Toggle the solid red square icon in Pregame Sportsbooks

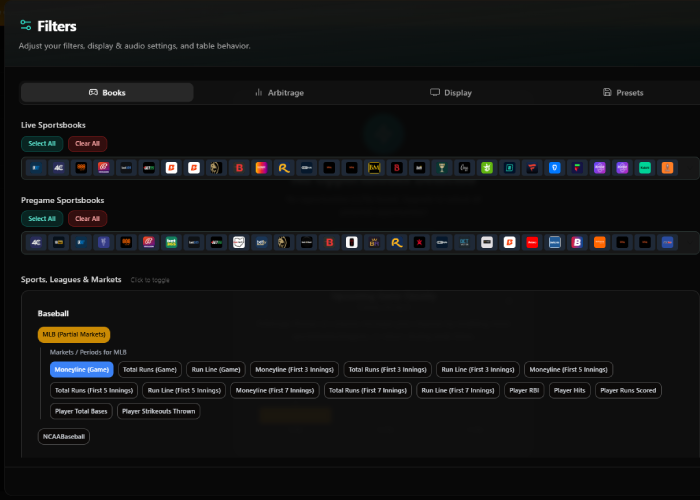click(x=532, y=242)
